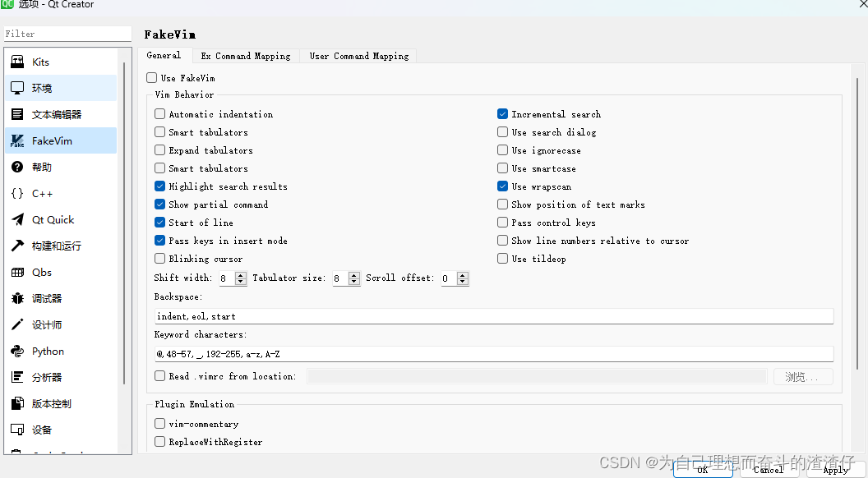
Task: Enable vim-commentary plugin emulation
Action: point(160,423)
